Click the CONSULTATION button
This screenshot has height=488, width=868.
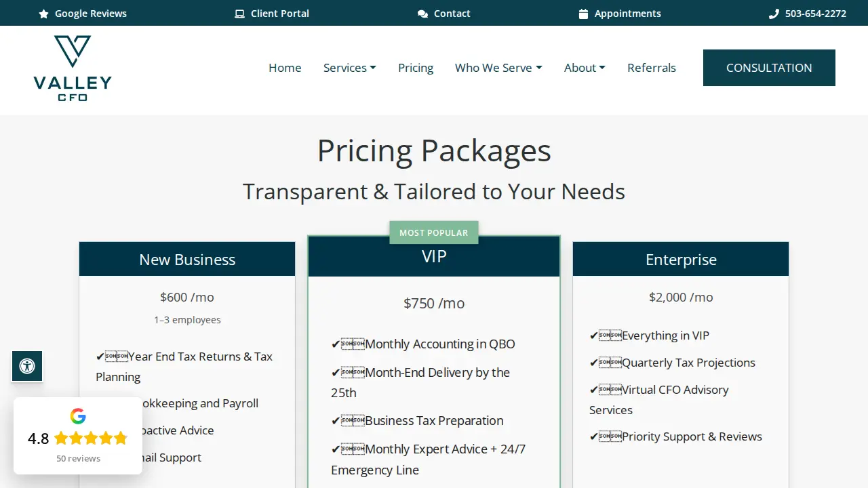[769, 68]
